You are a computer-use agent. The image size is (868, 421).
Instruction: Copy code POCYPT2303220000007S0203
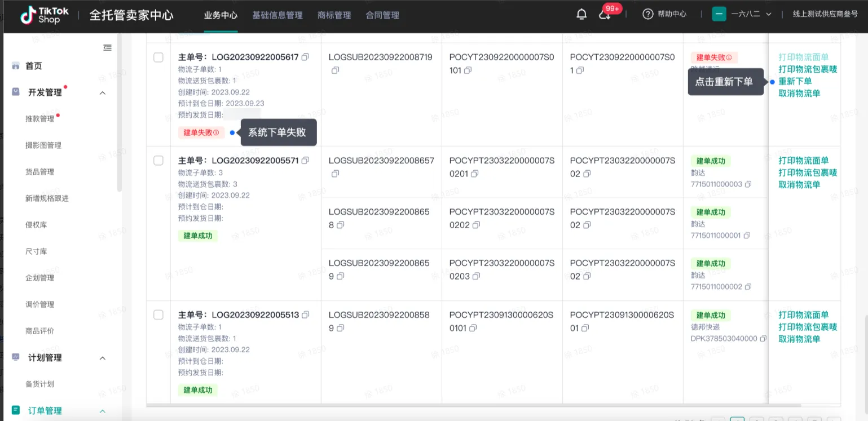[476, 277]
